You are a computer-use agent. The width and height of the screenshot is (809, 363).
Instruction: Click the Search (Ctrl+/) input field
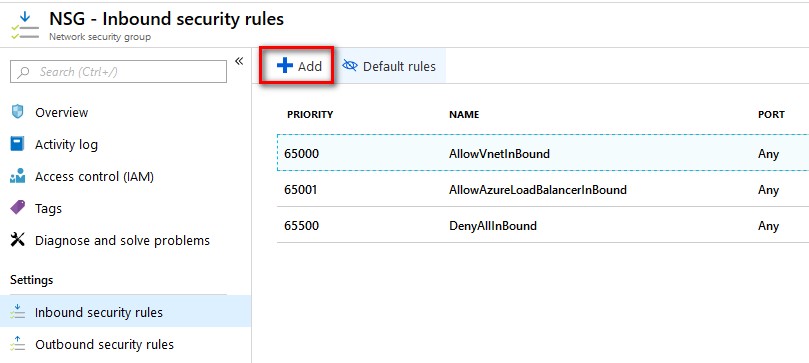tap(118, 72)
